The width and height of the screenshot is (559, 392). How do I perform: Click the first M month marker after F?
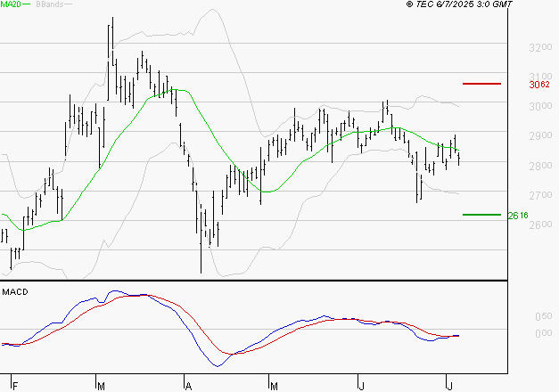click(101, 387)
